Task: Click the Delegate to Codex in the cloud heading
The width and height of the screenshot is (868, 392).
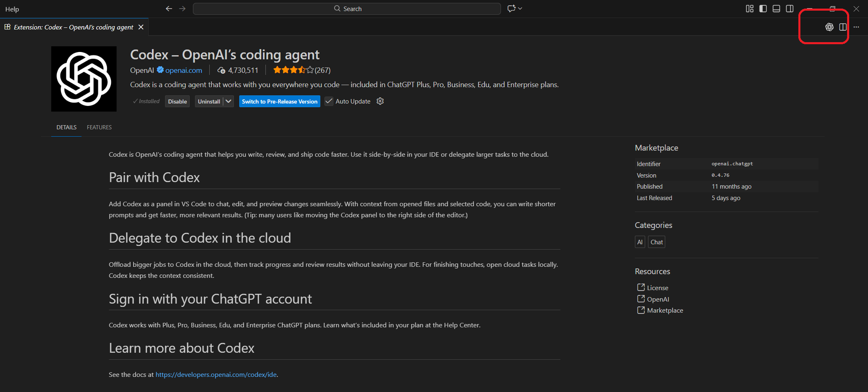Action: (x=200, y=238)
